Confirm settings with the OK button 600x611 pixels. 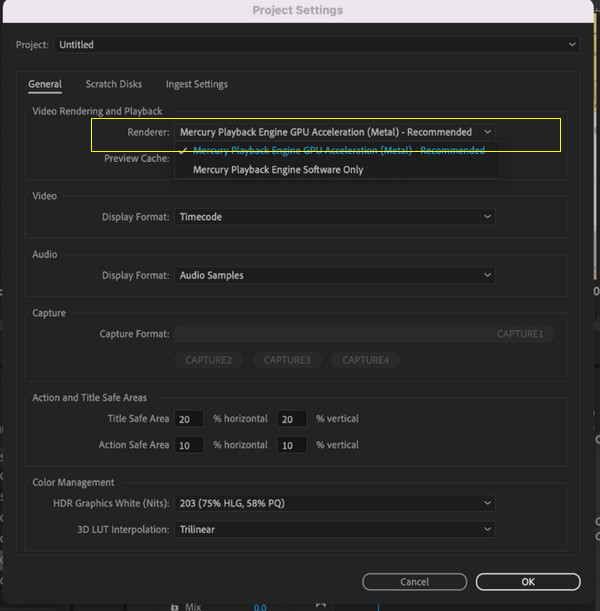pyautogui.click(x=527, y=581)
